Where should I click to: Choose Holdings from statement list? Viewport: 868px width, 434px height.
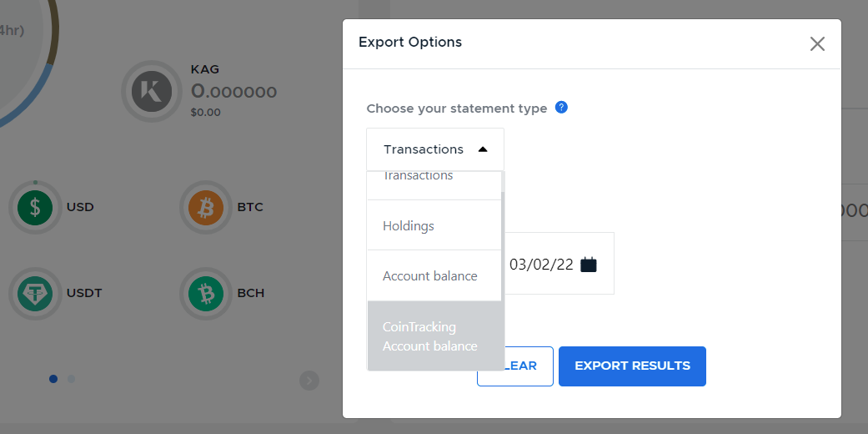click(x=434, y=225)
